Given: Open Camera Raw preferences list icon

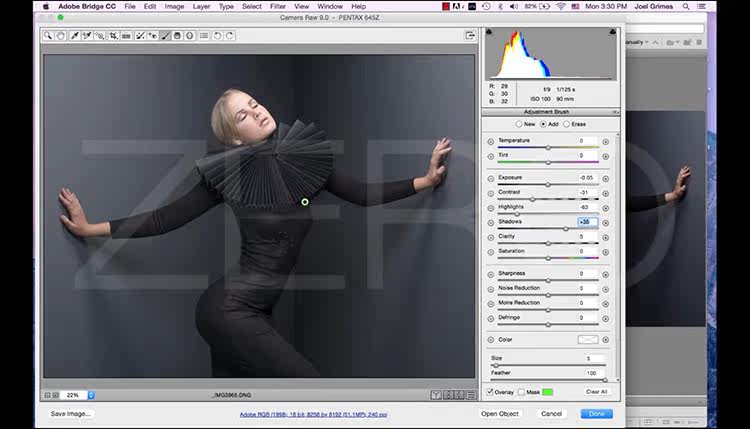Looking at the screenshot, I should tap(204, 35).
